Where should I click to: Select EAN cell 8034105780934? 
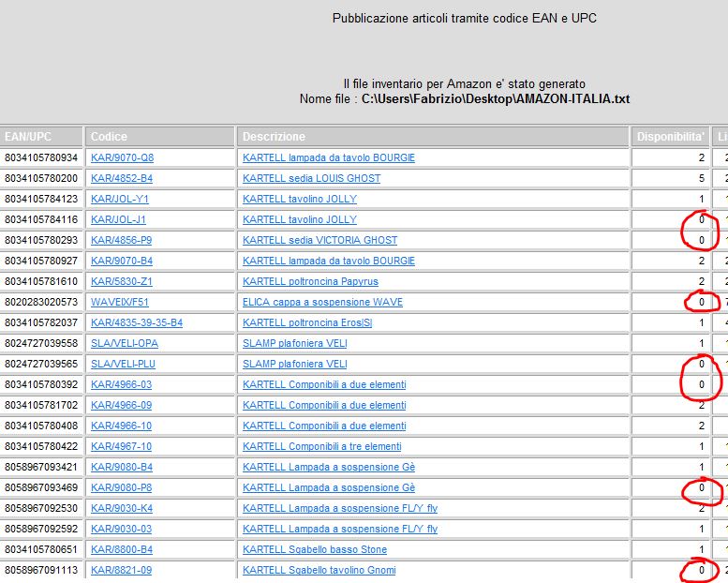click(41, 157)
